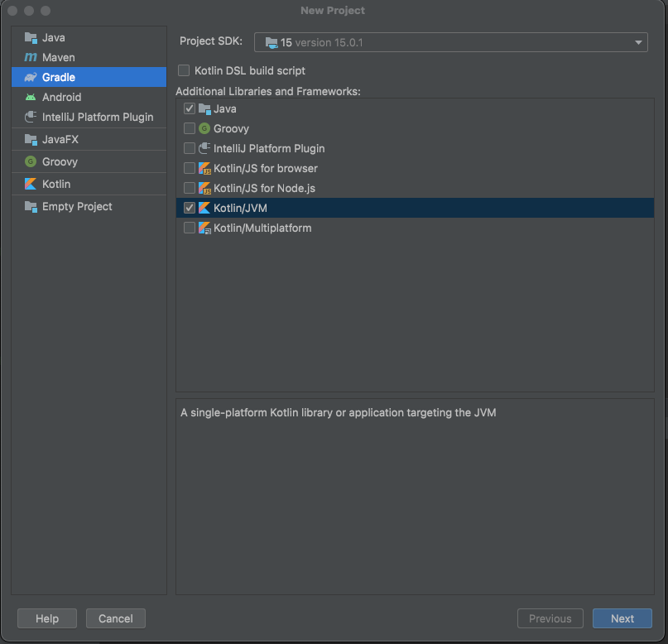Choose Java project type in sidebar
Image resolution: width=668 pixels, height=644 pixels.
(53, 38)
